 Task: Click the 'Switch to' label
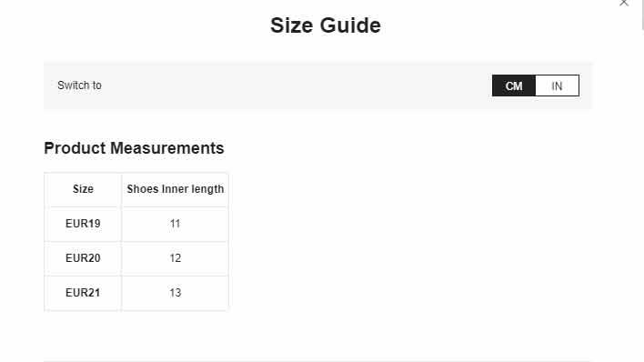[x=79, y=85]
